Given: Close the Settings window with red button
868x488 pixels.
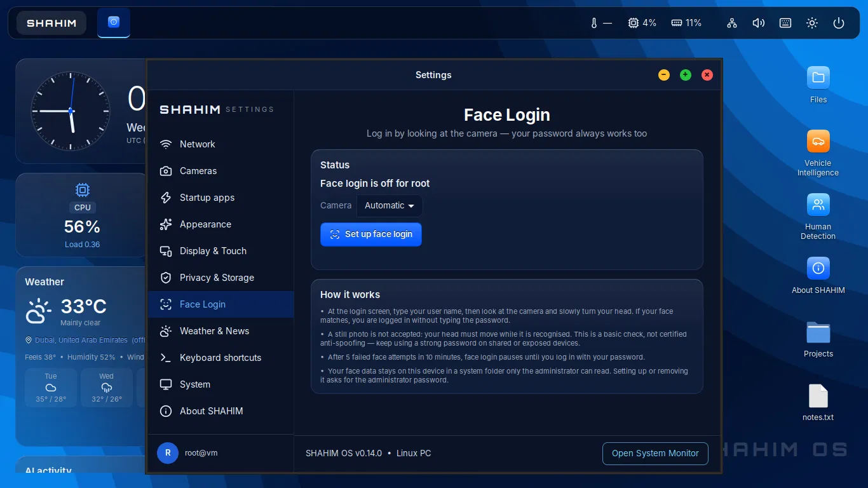Looking at the screenshot, I should click(x=707, y=75).
